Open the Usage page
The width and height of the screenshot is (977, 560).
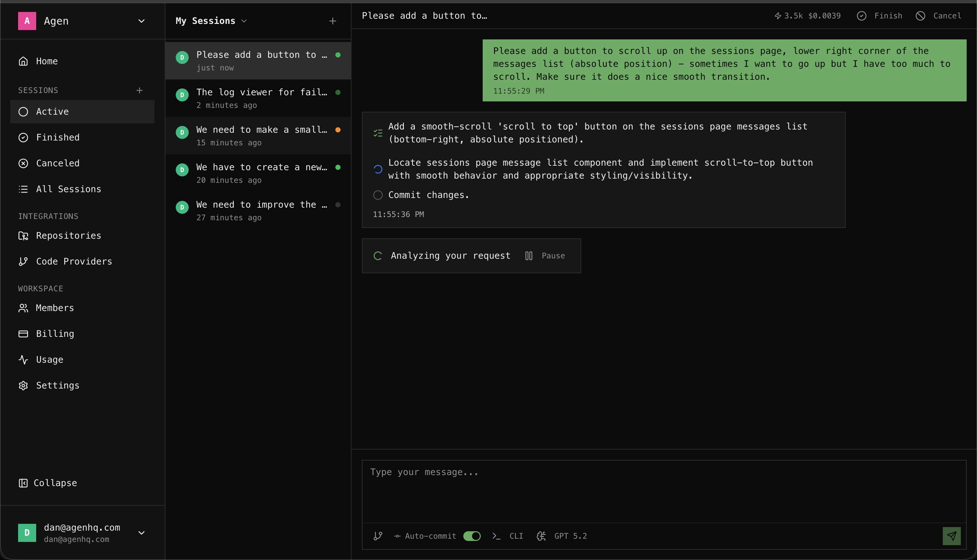[49, 359]
